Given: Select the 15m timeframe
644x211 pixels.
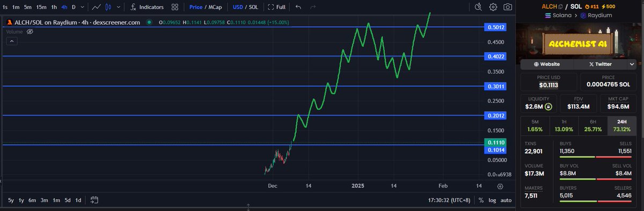Looking at the screenshot, I should pyautogui.click(x=41, y=8).
